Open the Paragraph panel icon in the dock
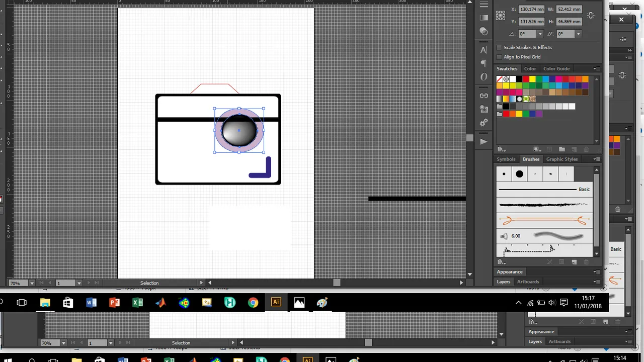The height and width of the screenshot is (362, 644). click(x=484, y=63)
